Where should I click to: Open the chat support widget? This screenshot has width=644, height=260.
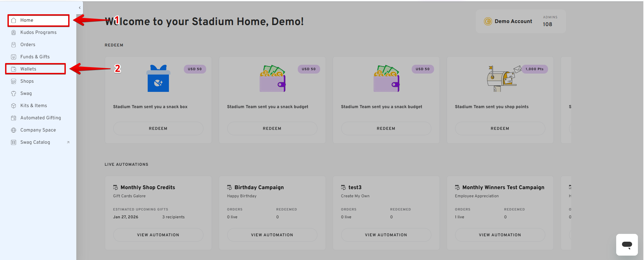pos(627,244)
